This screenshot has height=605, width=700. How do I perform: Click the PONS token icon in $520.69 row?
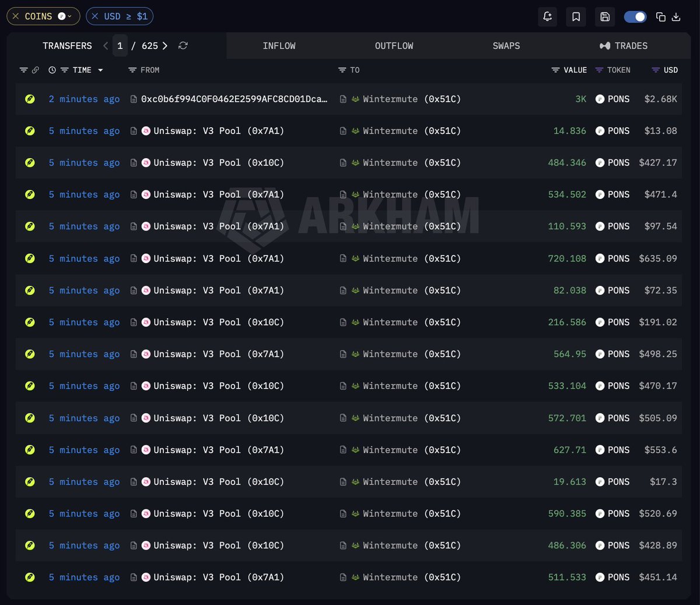(x=600, y=514)
